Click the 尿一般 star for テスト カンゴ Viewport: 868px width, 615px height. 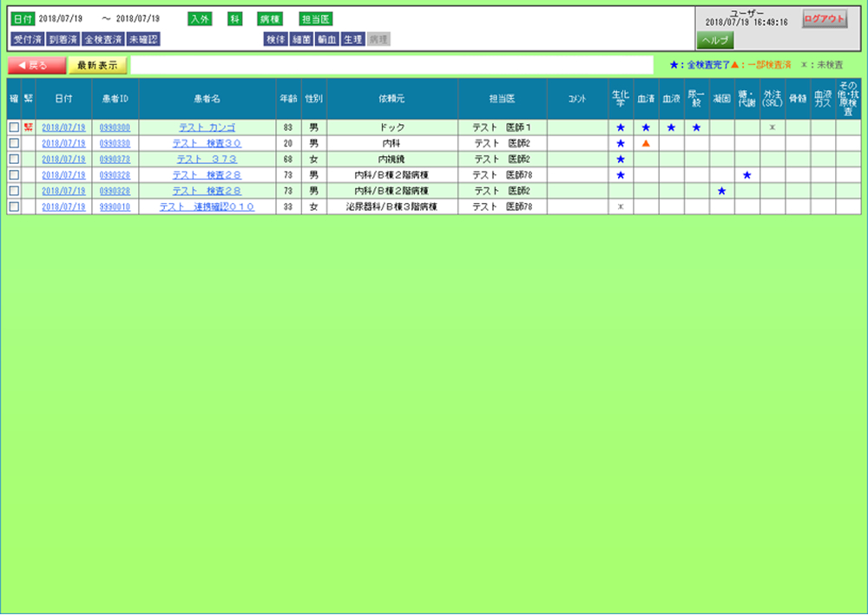click(x=696, y=128)
